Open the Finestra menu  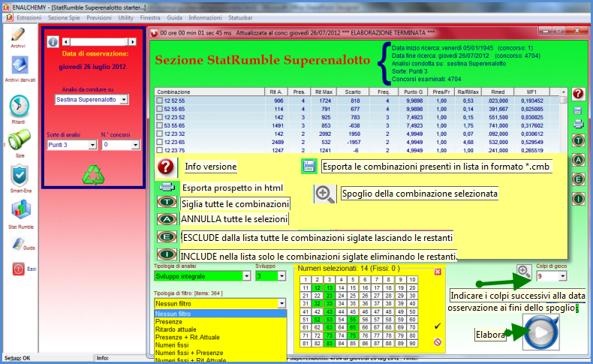pos(150,18)
